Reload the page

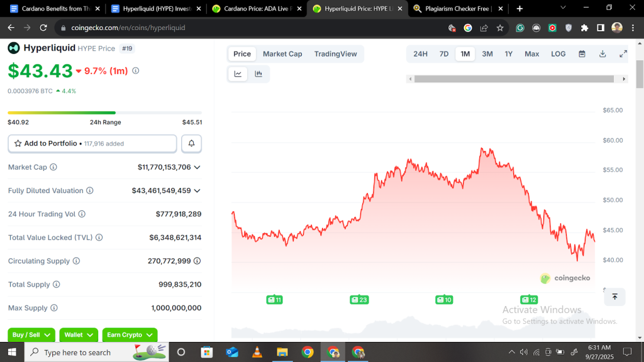click(43, 28)
